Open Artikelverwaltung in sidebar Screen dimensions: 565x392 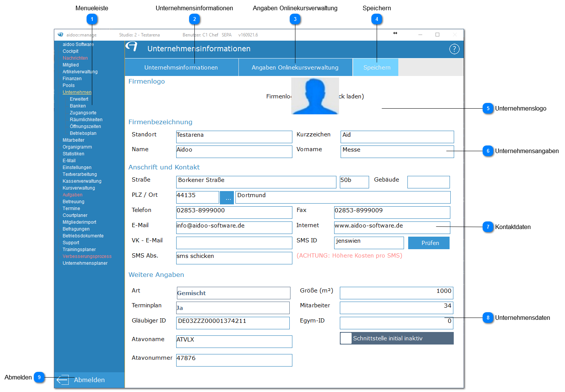(x=80, y=72)
